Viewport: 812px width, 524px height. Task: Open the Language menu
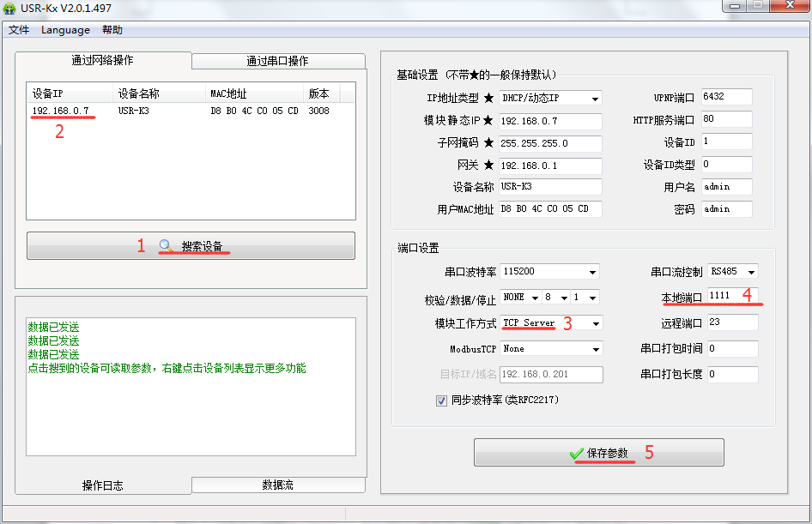pos(65,30)
